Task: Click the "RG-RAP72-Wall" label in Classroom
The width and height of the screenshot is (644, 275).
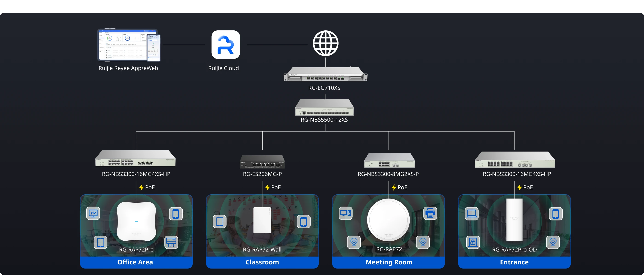Action: (x=262, y=249)
